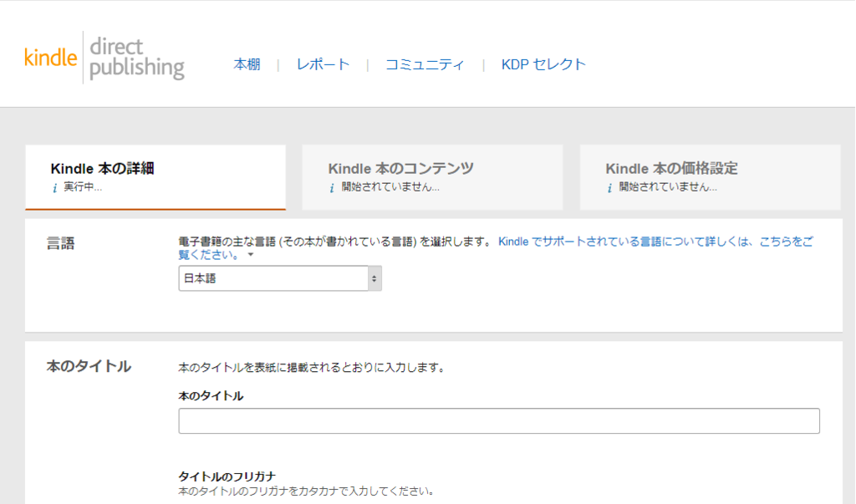Click the フリガナをカタカナで入力 hint text

pyautogui.click(x=306, y=491)
